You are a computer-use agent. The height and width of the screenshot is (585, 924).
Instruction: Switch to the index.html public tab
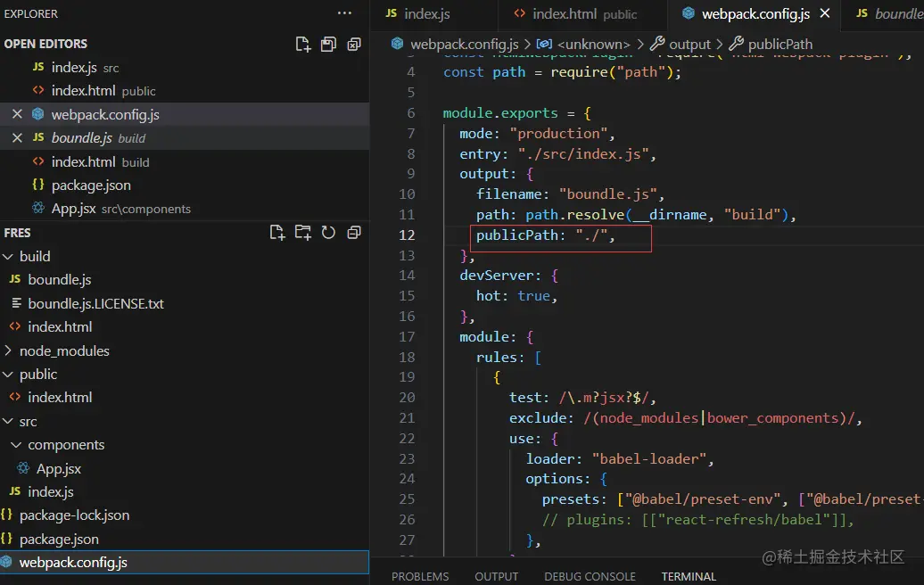[582, 14]
